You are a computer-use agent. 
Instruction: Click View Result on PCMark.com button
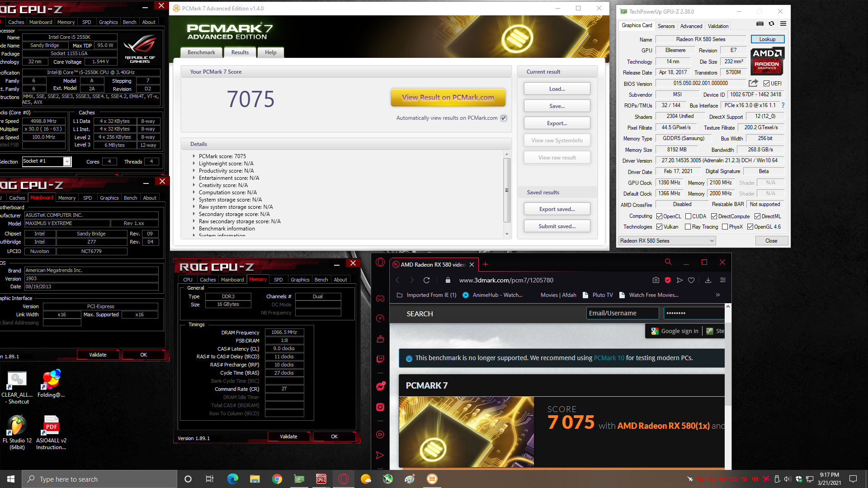448,98
